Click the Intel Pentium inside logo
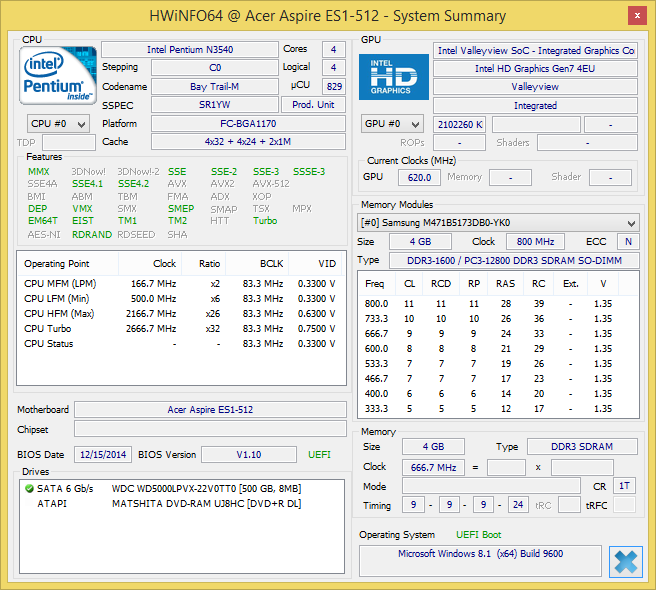This screenshot has height=590, width=656. pyautogui.click(x=58, y=77)
